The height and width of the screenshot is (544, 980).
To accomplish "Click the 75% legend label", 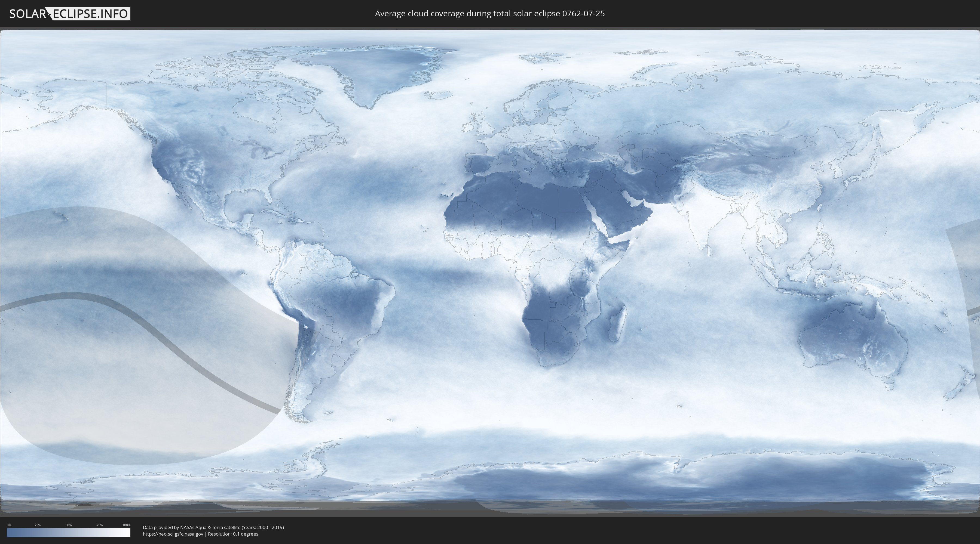I will (x=99, y=525).
